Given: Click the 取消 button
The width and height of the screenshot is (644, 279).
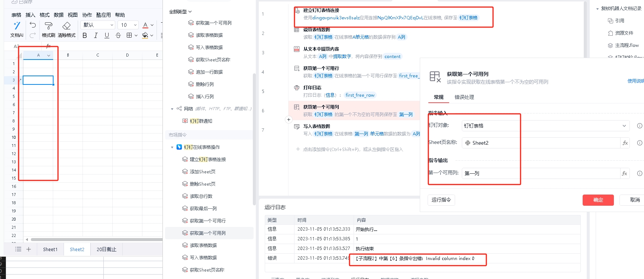Looking at the screenshot, I should (635, 200).
